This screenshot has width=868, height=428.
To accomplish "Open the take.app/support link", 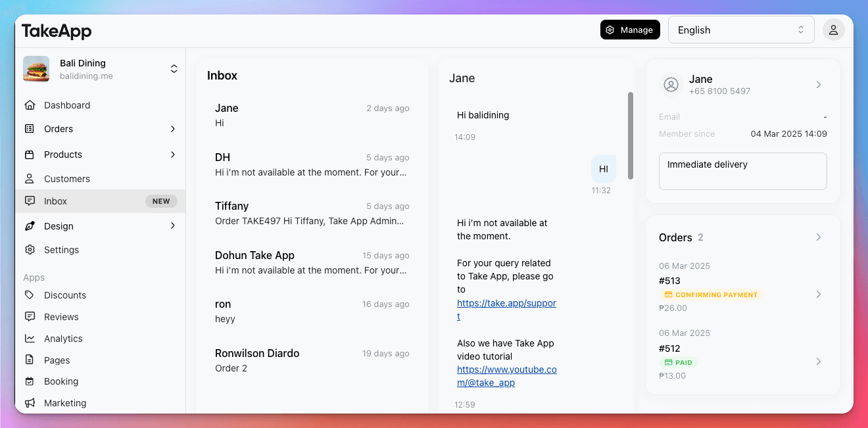I will [506, 310].
